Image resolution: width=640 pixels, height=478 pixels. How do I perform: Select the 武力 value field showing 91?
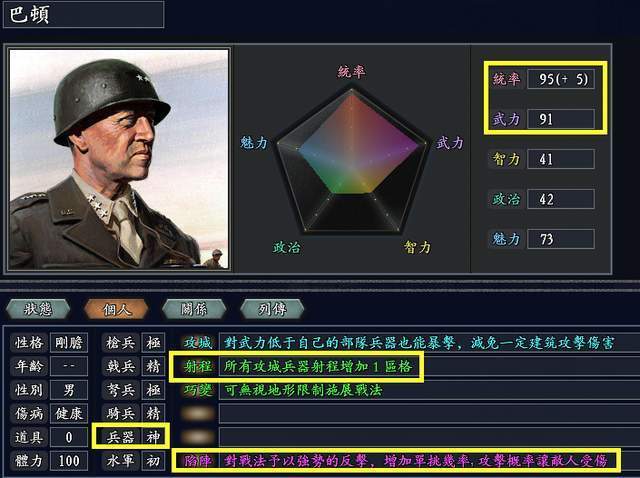(x=560, y=119)
